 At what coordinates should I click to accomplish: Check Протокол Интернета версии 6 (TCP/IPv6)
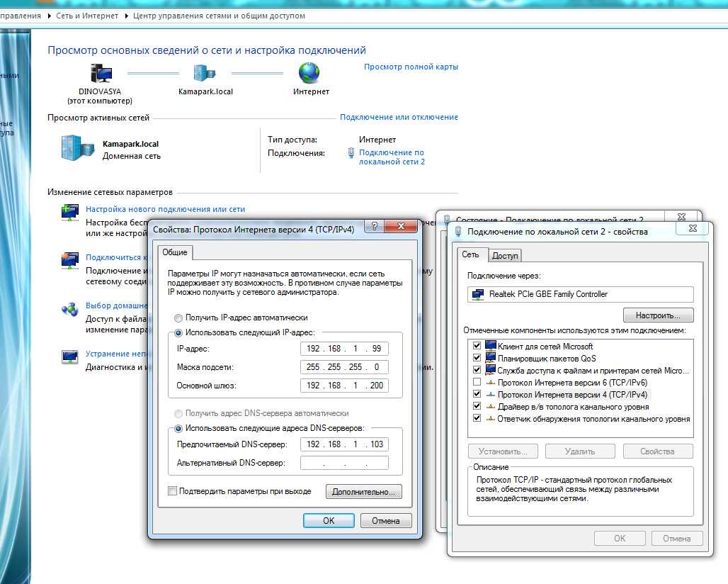[x=477, y=382]
